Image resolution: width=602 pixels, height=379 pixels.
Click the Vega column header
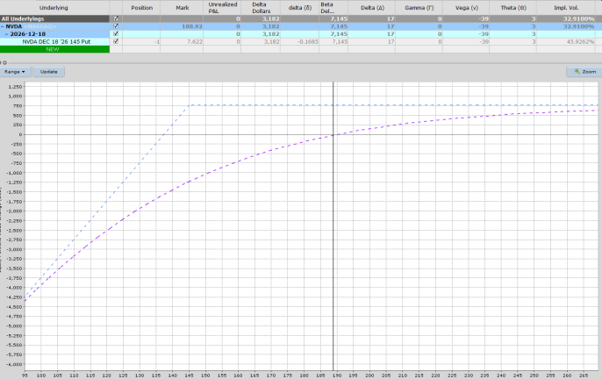(466, 8)
